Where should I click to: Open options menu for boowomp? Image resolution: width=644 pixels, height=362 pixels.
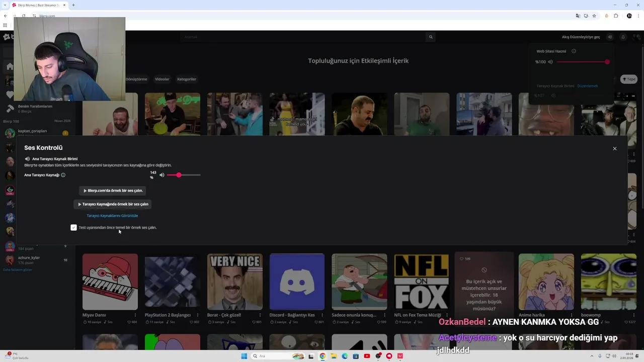[x=634, y=315]
